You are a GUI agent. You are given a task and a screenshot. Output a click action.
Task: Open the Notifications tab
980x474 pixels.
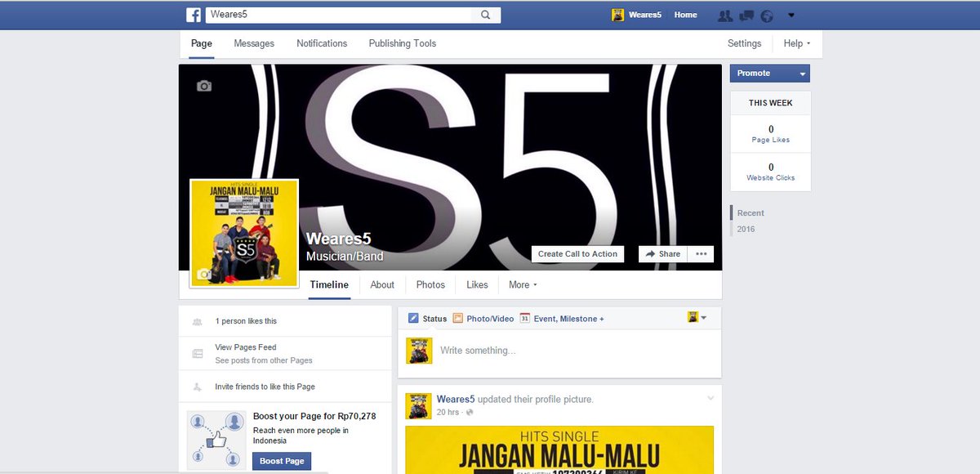click(x=322, y=43)
